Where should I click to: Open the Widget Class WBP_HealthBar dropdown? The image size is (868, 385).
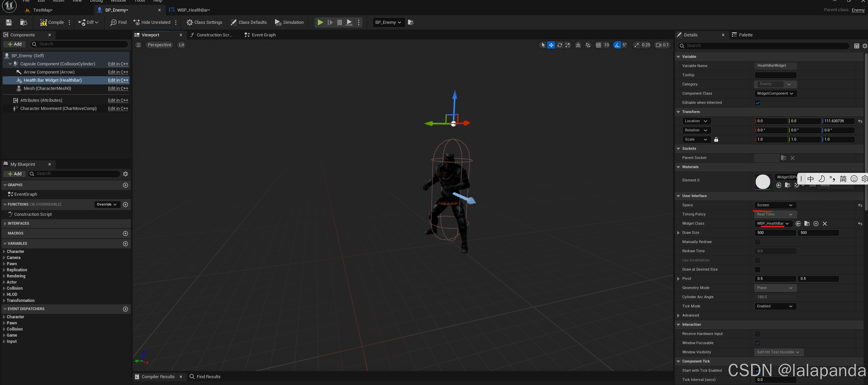pos(773,224)
